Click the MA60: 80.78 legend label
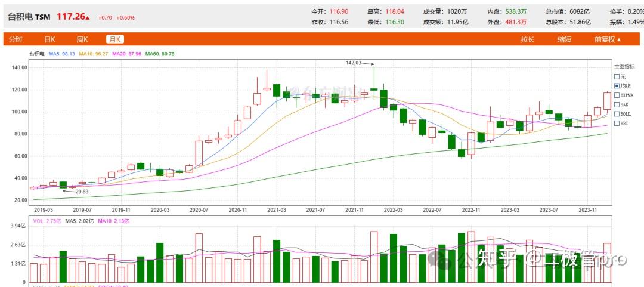Image resolution: width=644 pixels, height=287 pixels. coord(160,54)
